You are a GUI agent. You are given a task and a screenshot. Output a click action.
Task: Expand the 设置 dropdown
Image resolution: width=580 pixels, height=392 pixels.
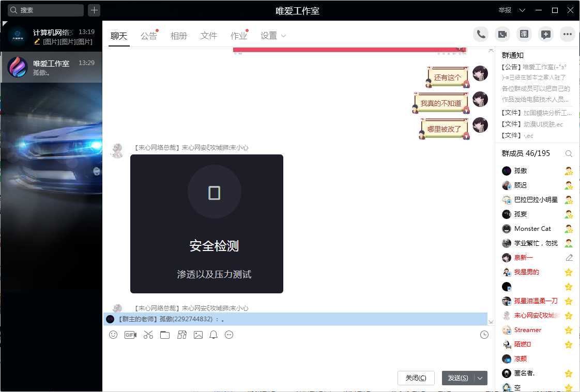click(x=284, y=36)
